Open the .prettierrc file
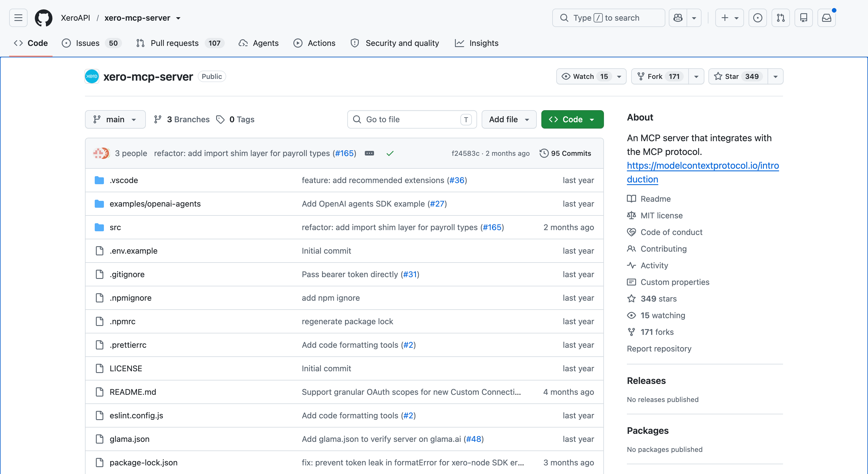The image size is (868, 474). (128, 345)
